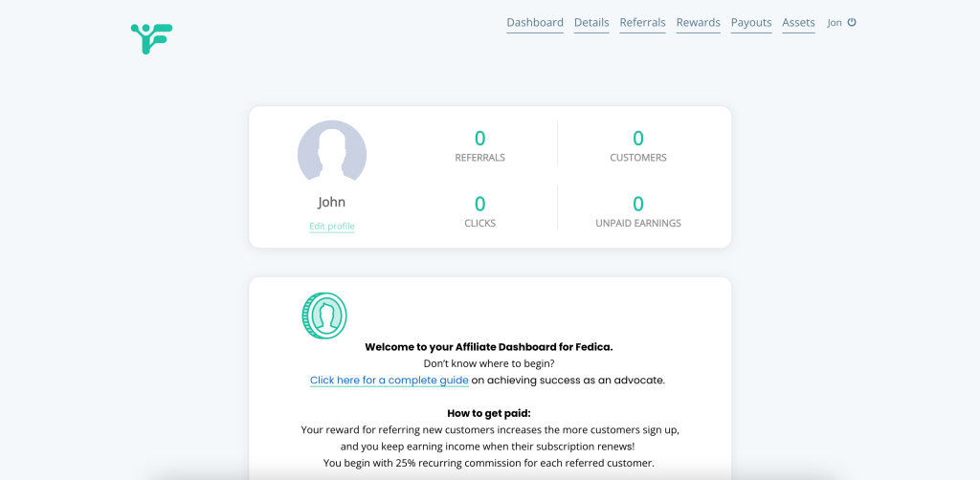Image resolution: width=980 pixels, height=480 pixels.
Task: Open the Dashboard nav link
Action: click(x=535, y=23)
